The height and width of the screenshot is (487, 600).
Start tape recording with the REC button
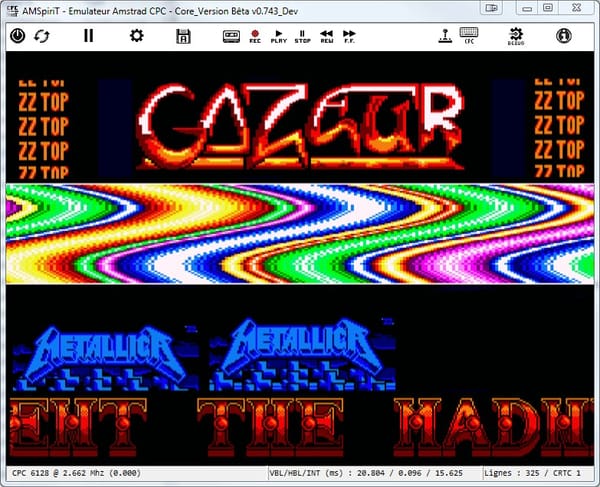tap(255, 36)
